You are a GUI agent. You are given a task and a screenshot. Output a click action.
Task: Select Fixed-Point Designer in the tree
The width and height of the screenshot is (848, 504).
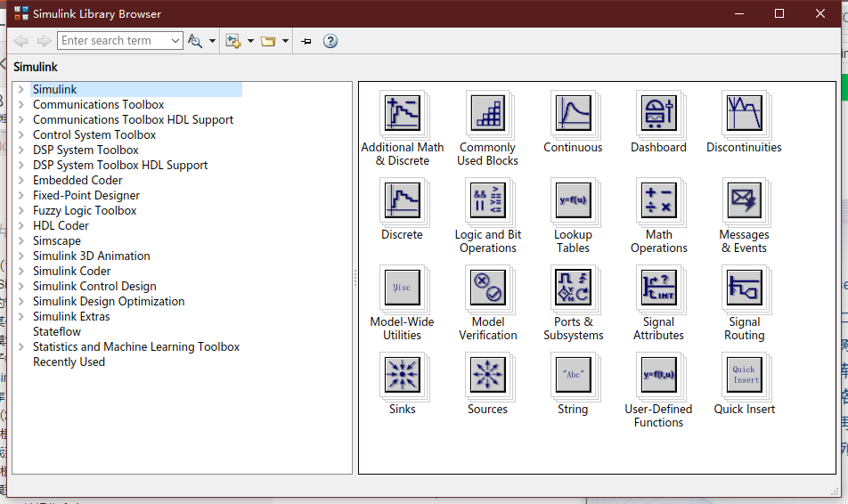click(86, 195)
